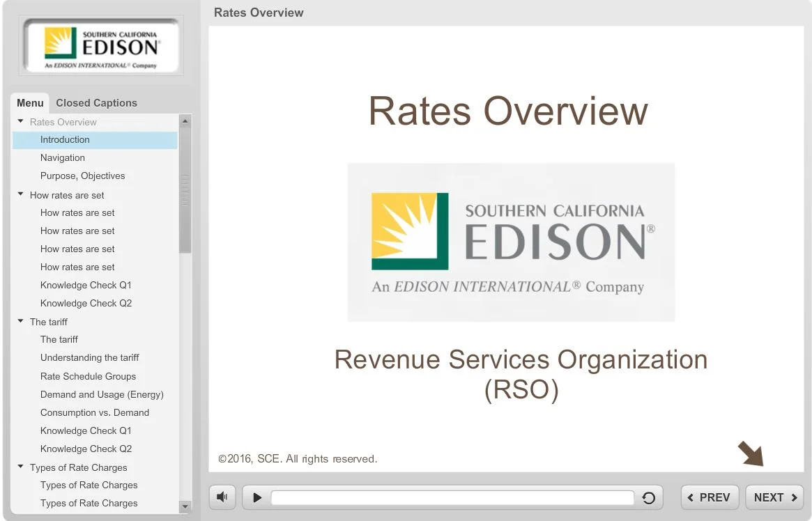This screenshot has height=521, width=812.
Task: Mute audio with the speaker icon
Action: pos(222,497)
